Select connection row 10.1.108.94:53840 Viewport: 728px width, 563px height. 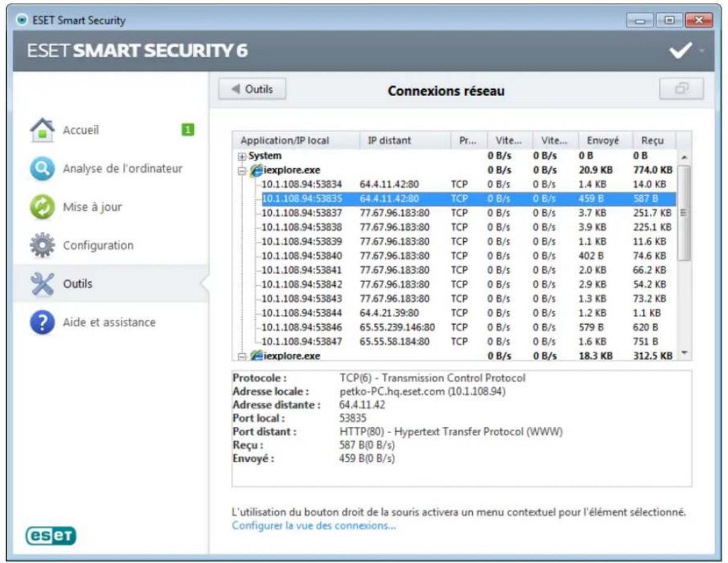[x=468, y=256]
